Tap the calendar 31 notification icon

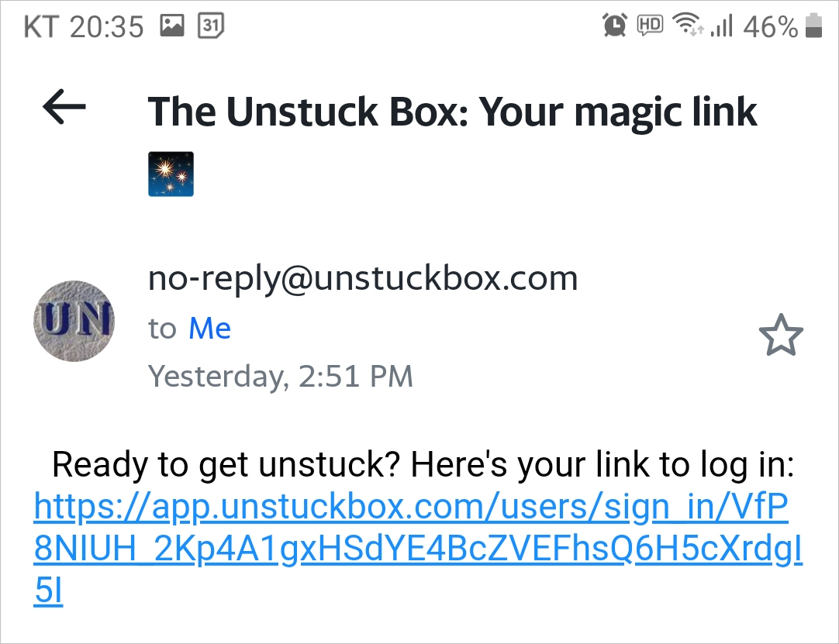(x=211, y=26)
